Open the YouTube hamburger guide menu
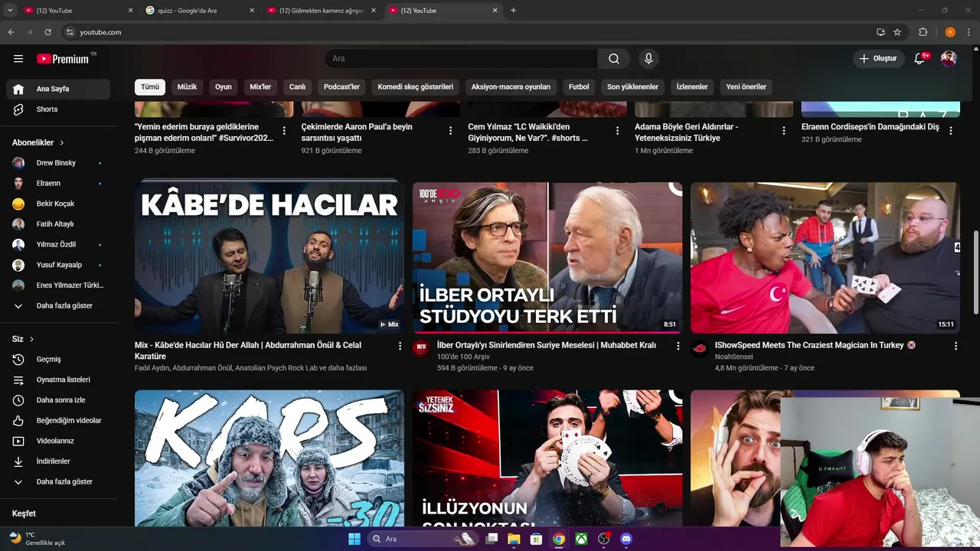980x551 pixels. (18, 59)
